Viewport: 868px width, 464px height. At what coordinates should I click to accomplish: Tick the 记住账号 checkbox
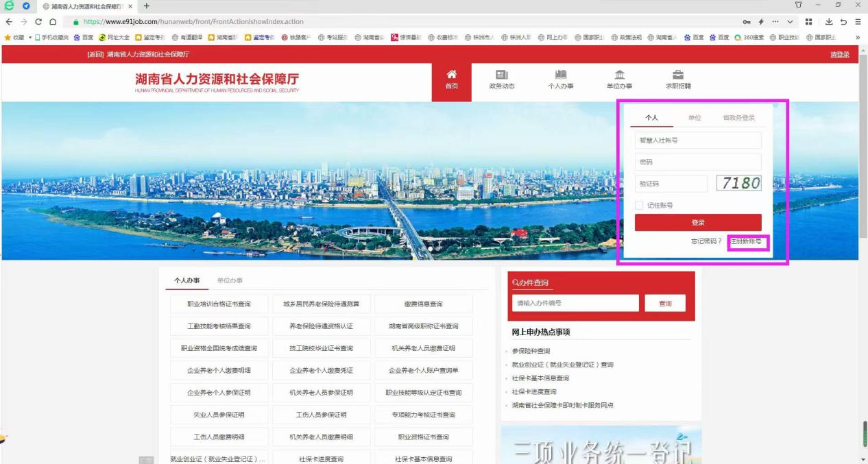tap(639, 205)
